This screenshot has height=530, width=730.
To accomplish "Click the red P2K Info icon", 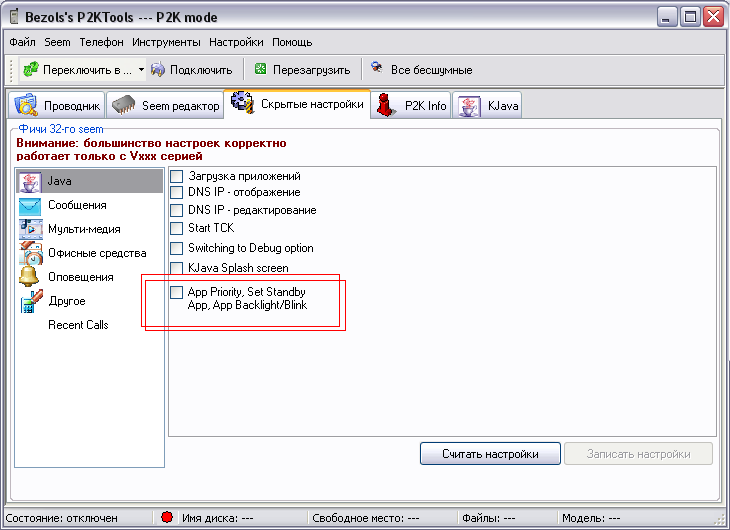I will 386,105.
